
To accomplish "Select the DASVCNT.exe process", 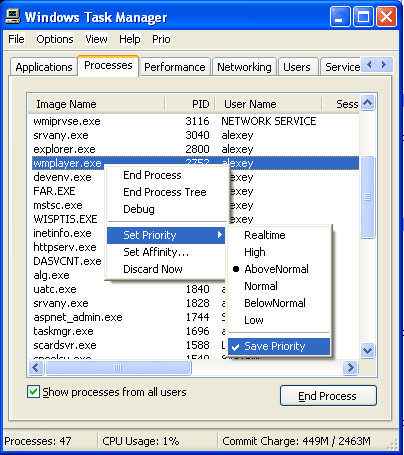I will click(x=67, y=261).
